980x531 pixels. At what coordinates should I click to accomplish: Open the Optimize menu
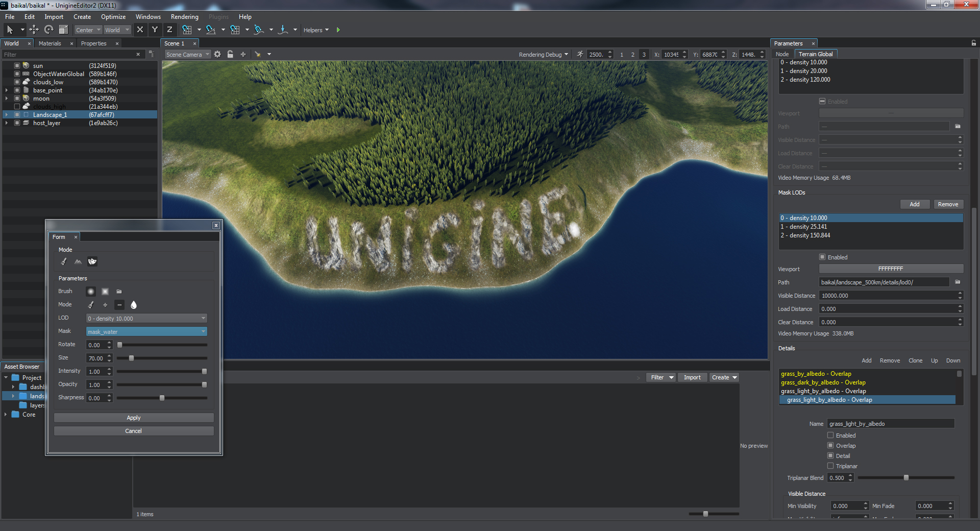click(113, 17)
